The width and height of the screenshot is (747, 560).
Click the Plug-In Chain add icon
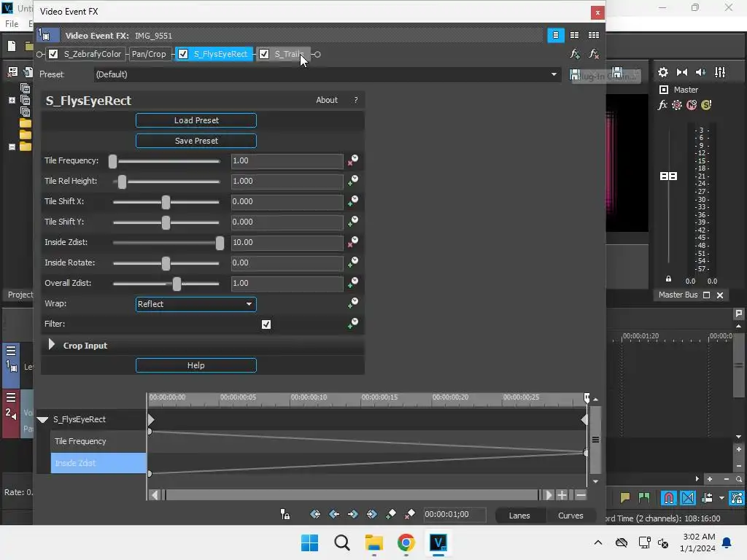click(575, 54)
